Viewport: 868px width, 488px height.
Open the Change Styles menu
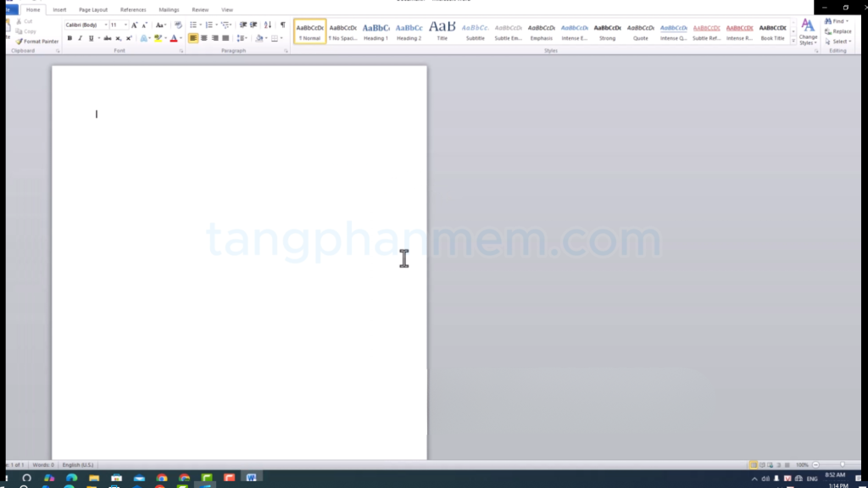pyautogui.click(x=808, y=32)
